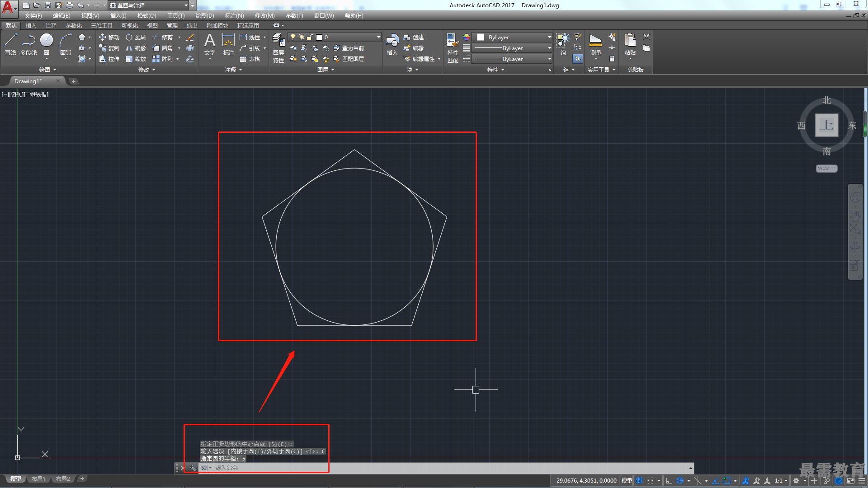Toggle ortho mode in status bar
868x488 pixels.
[x=669, y=481]
